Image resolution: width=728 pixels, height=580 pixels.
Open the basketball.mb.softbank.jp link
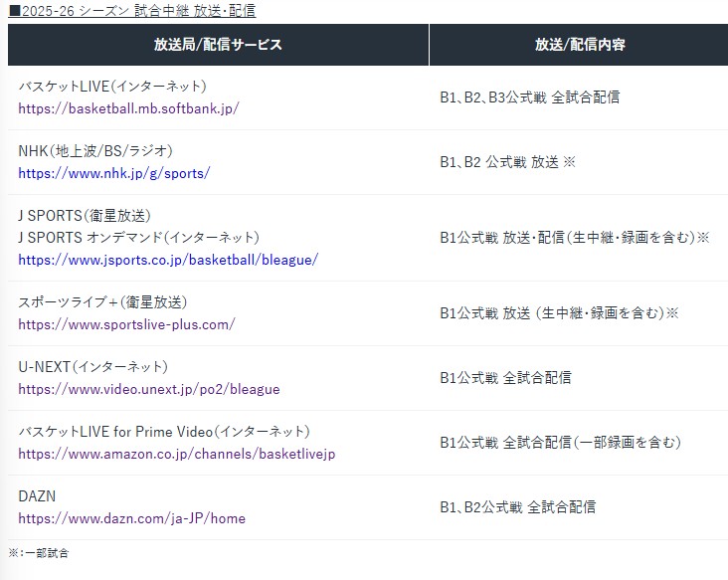click(x=128, y=108)
